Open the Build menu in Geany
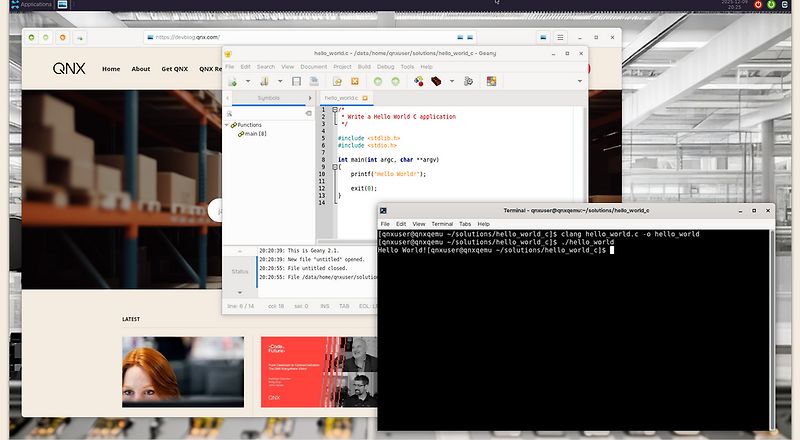 pyautogui.click(x=364, y=67)
